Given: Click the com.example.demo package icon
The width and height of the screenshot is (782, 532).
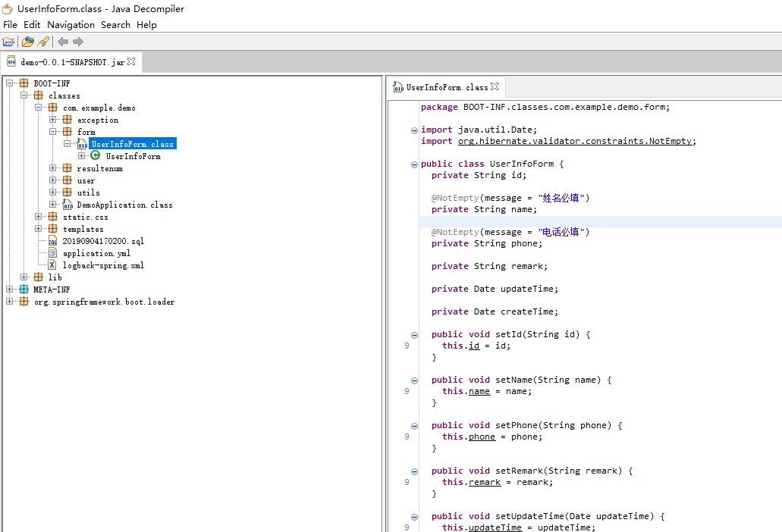Looking at the screenshot, I should click(53, 108).
